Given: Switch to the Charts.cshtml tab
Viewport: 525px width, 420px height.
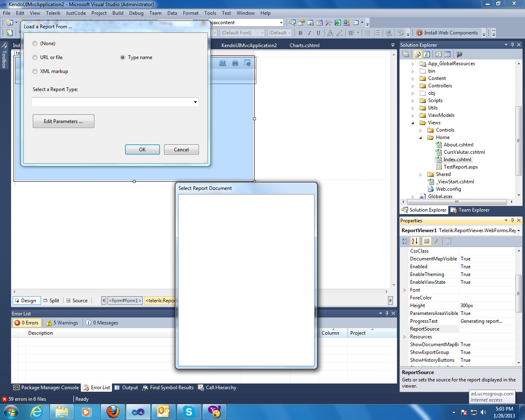Looking at the screenshot, I should [304, 46].
